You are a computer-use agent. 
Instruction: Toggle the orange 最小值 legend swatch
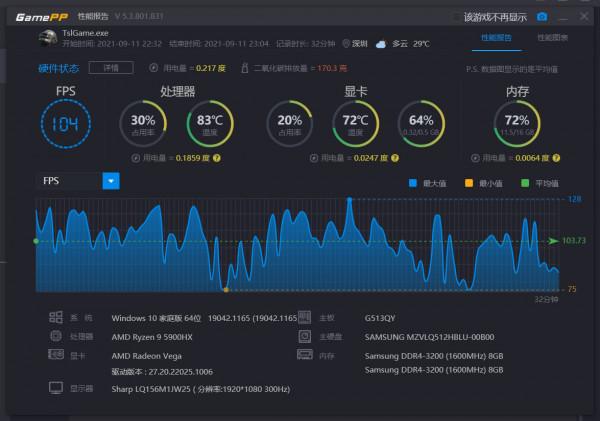(x=469, y=183)
